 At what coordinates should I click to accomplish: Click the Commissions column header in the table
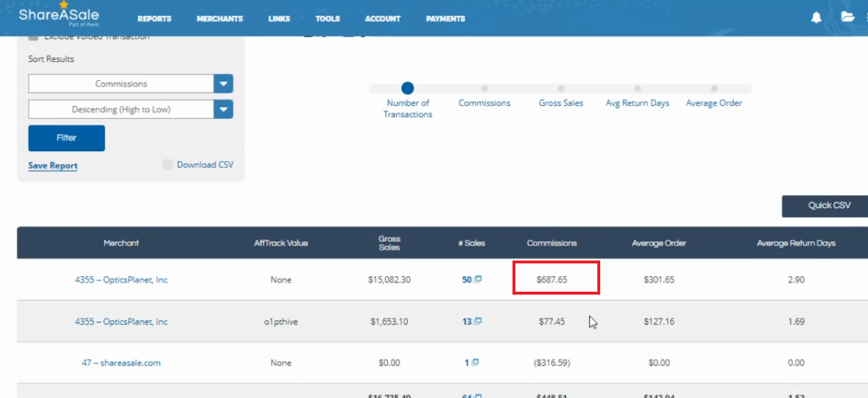click(x=552, y=243)
